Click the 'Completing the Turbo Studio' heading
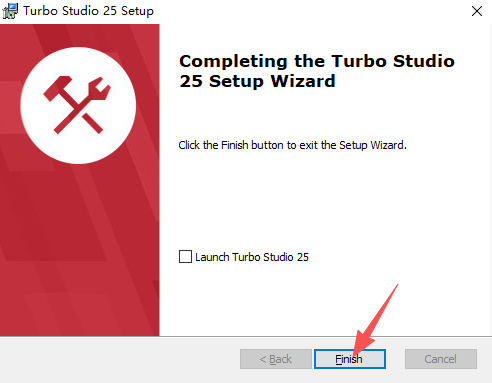The image size is (492, 383). click(x=317, y=61)
